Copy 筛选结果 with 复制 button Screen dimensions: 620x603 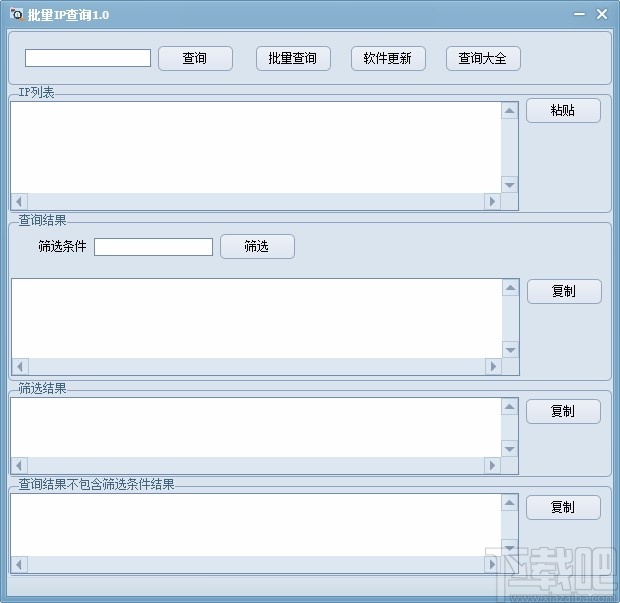point(563,411)
